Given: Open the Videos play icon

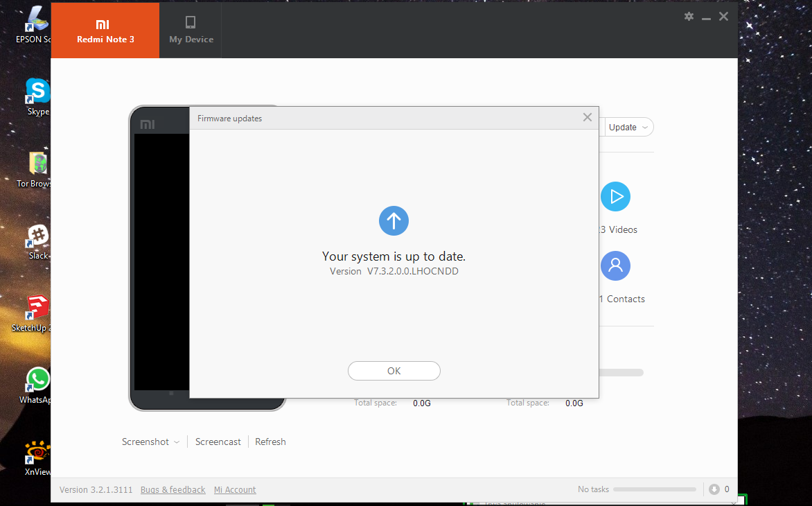Looking at the screenshot, I should point(615,197).
